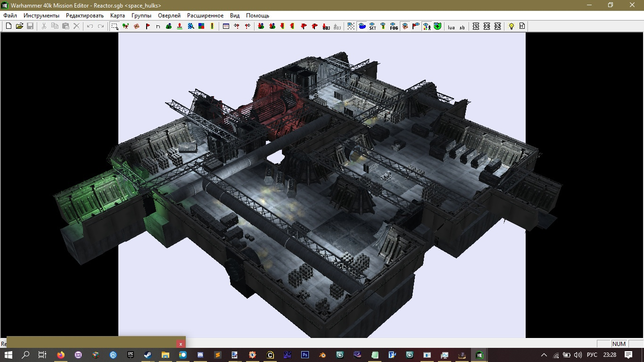
Task: Launch Firefox from the taskbar
Action: 61,355
